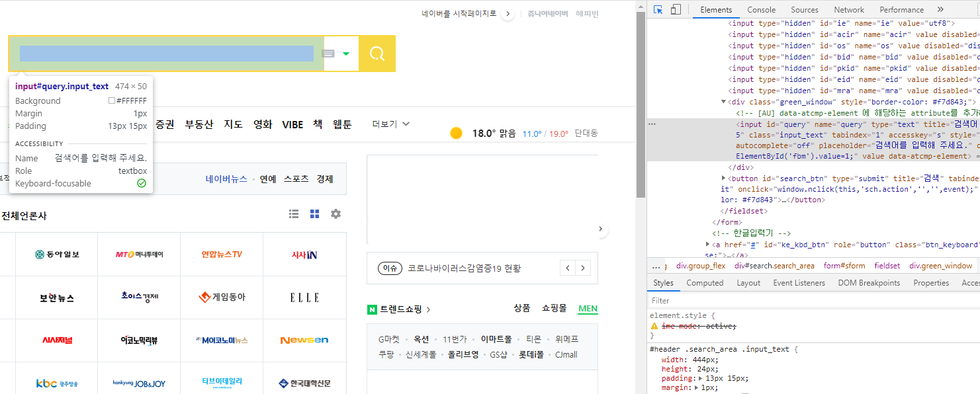This screenshot has width=980, height=394.
Task: Switch to the Performance tab
Action: [x=902, y=10]
